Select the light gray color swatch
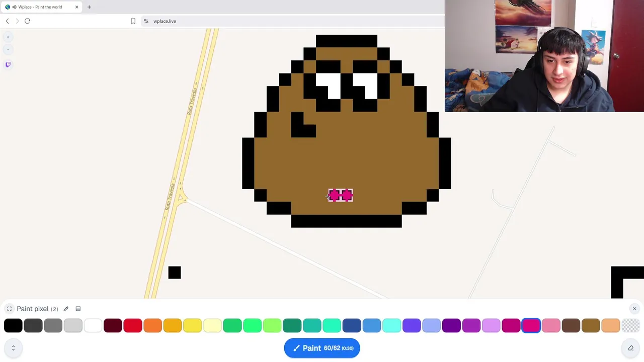644x362 pixels. 73,326
